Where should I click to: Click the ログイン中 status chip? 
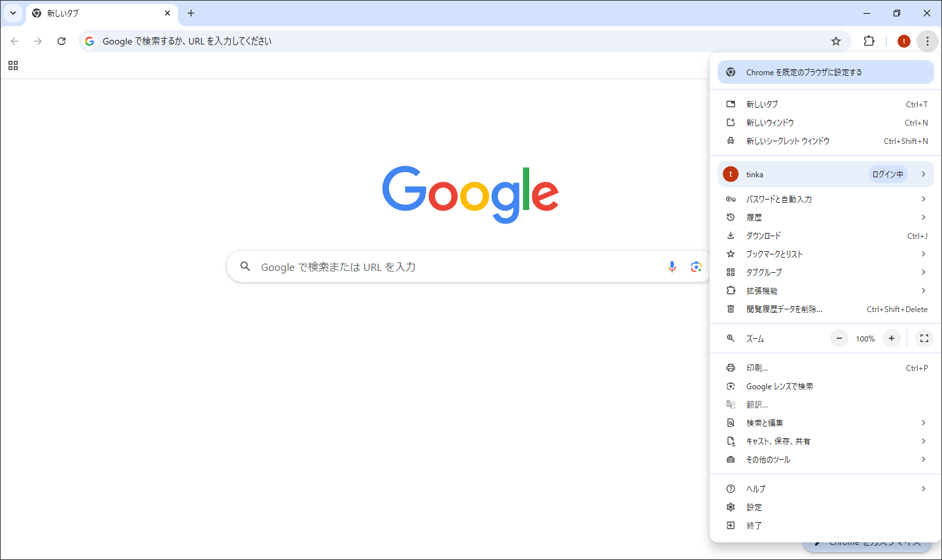point(888,174)
